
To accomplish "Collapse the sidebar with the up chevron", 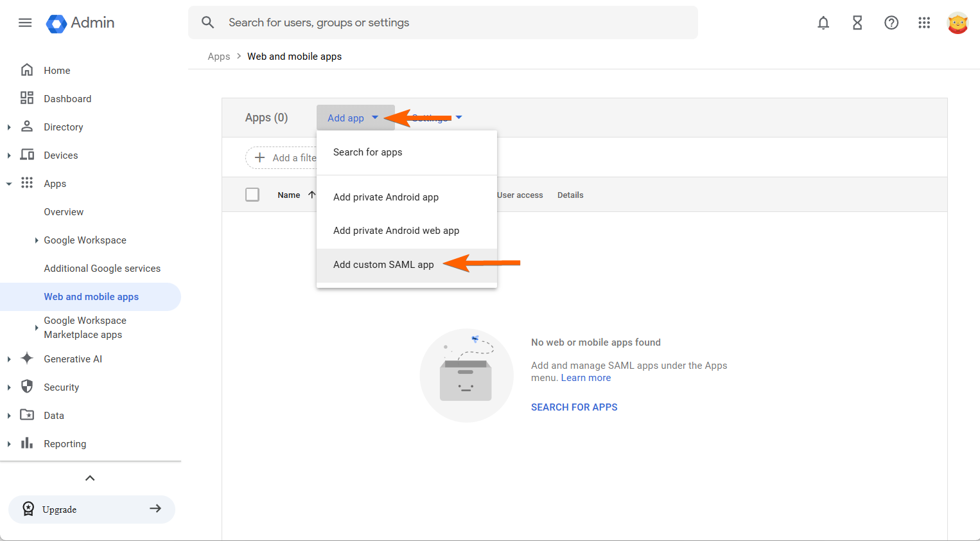I will click(90, 478).
